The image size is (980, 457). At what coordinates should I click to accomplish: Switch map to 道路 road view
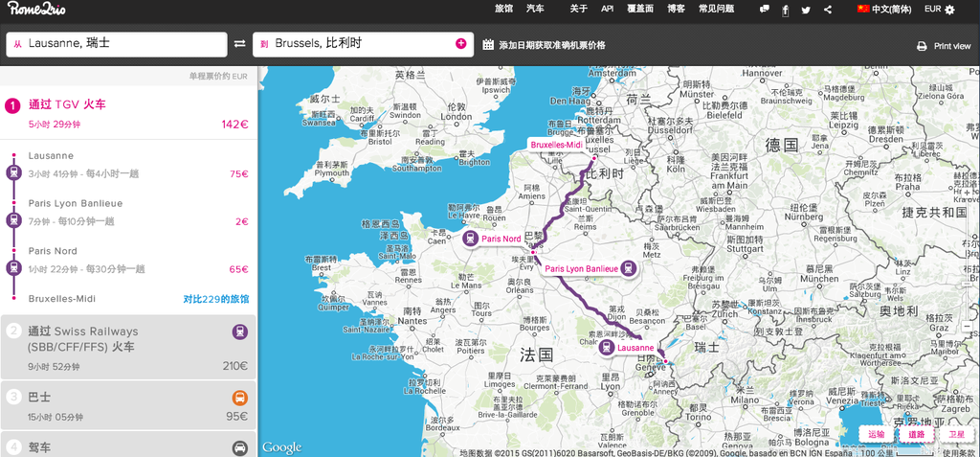click(916, 434)
